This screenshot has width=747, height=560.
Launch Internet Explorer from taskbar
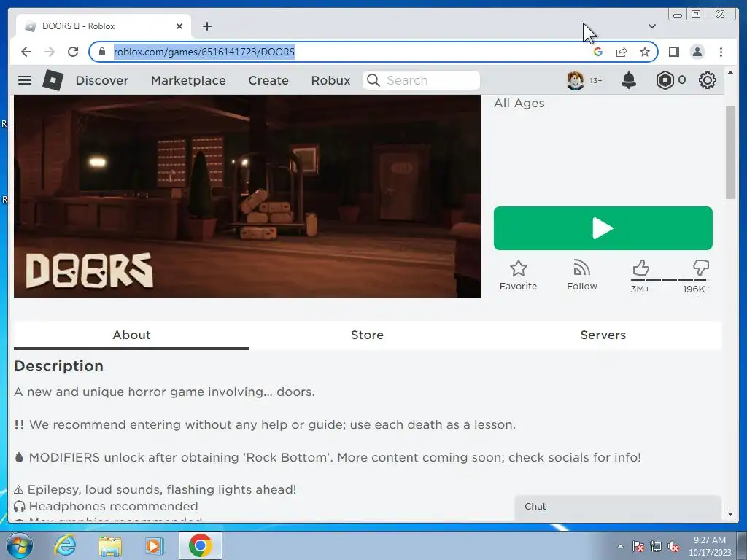65,545
